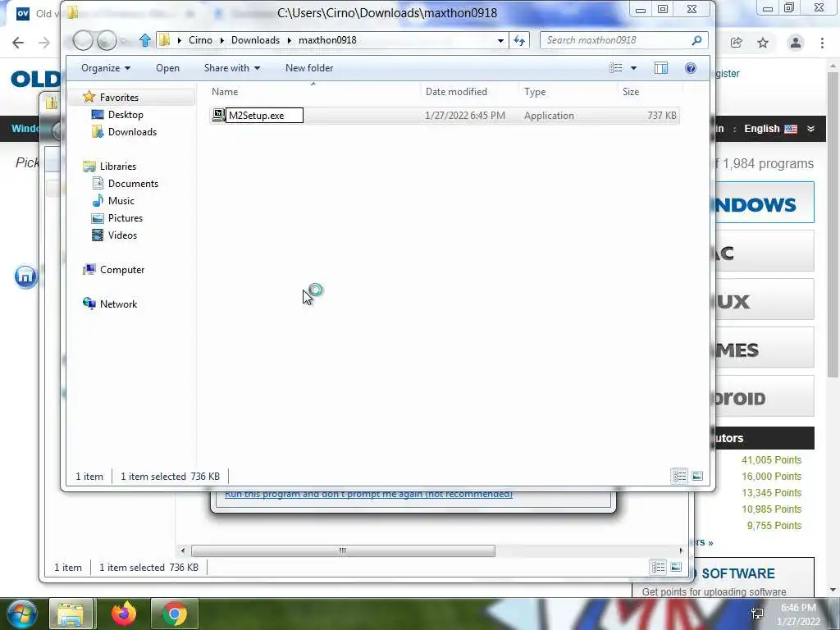Click the horizontal scrollbar in back Explorer window
This screenshot has height=630, width=840.
[x=343, y=550]
